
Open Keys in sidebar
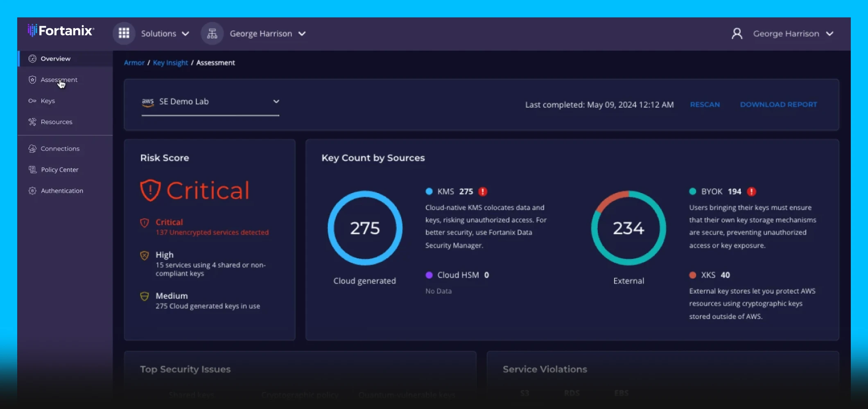click(x=65, y=101)
